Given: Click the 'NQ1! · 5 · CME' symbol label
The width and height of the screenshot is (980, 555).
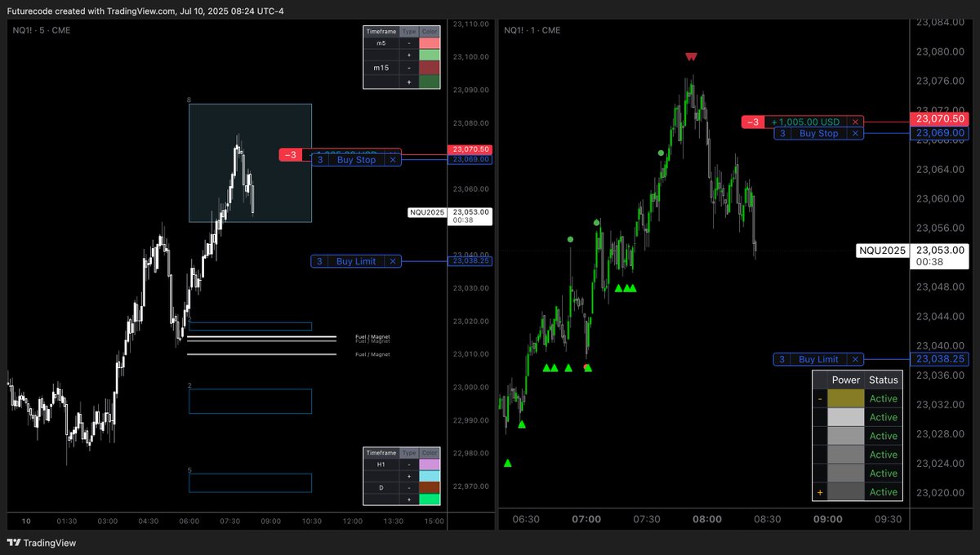Looking at the screenshot, I should point(42,30).
